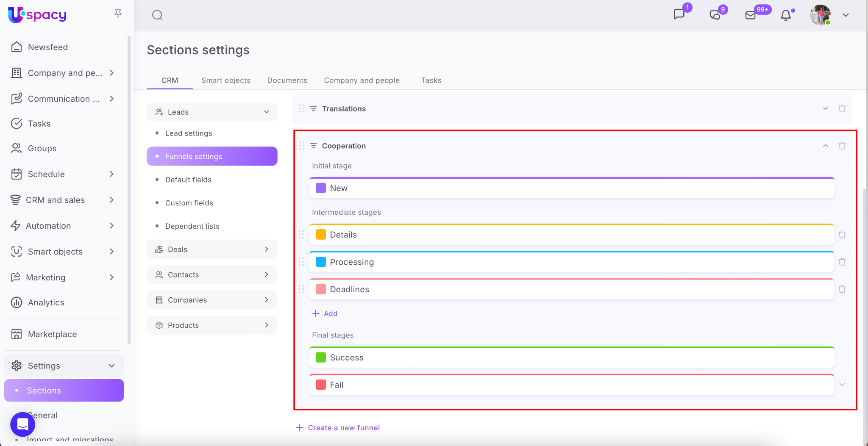The height and width of the screenshot is (446, 868).
Task: Switch to the Smart objects tab
Action: pos(225,80)
